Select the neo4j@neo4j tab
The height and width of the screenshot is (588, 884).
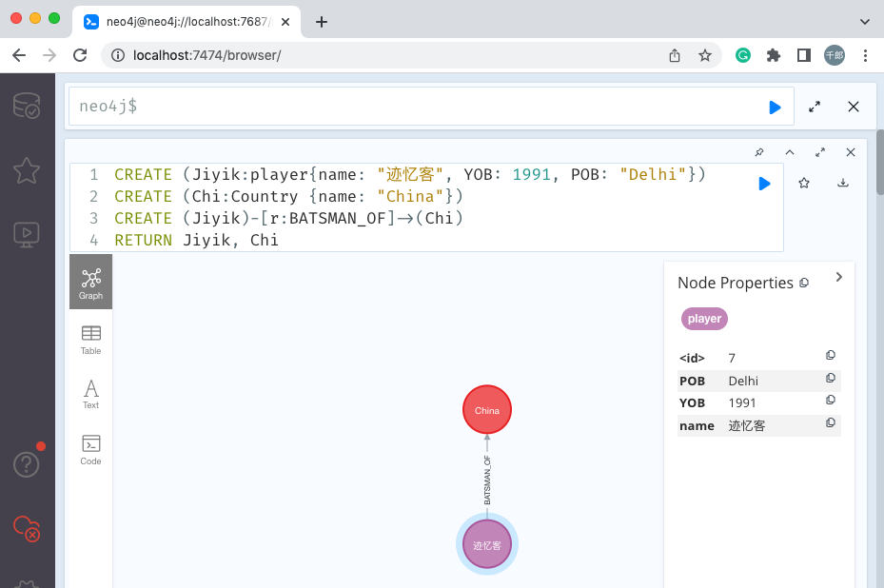tap(187, 22)
